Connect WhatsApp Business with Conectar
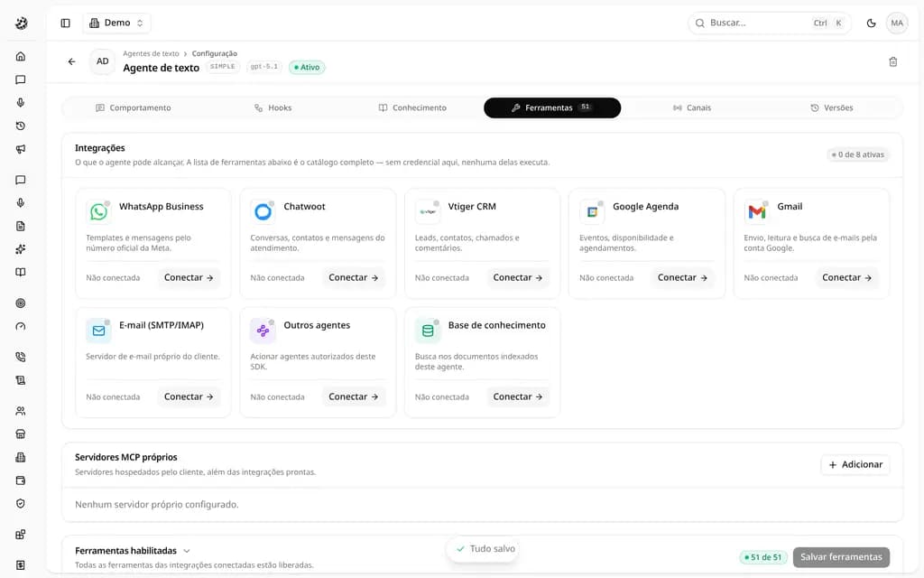Screen dimensions: 924x578 point(189,278)
